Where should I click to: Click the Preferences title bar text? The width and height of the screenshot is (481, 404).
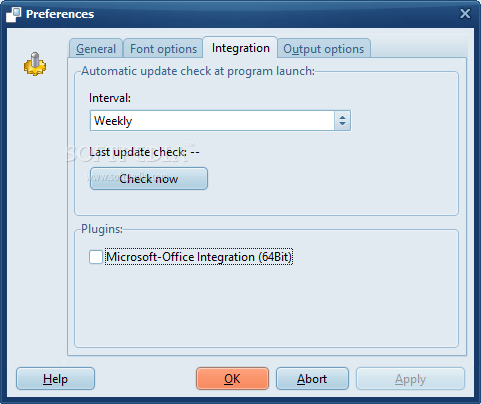click(x=60, y=14)
